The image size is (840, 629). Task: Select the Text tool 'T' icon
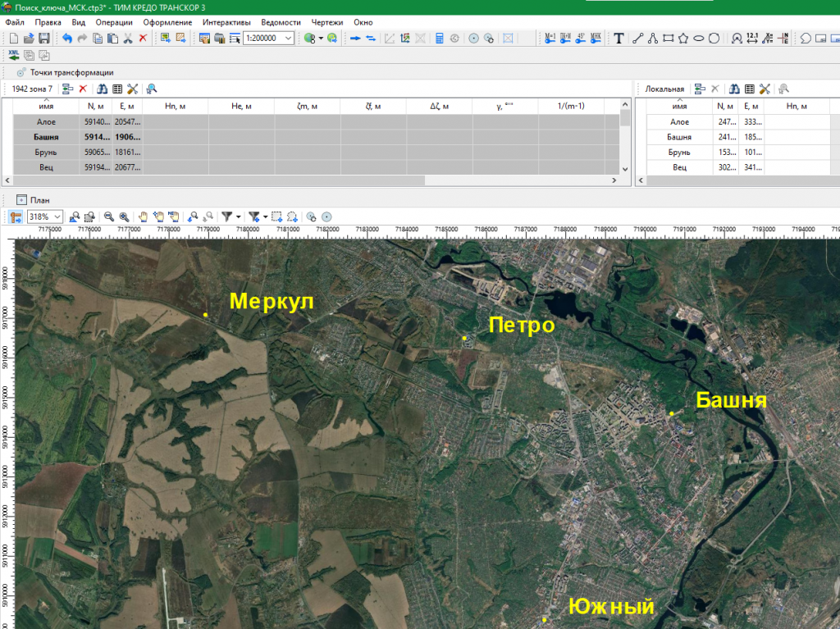point(619,38)
